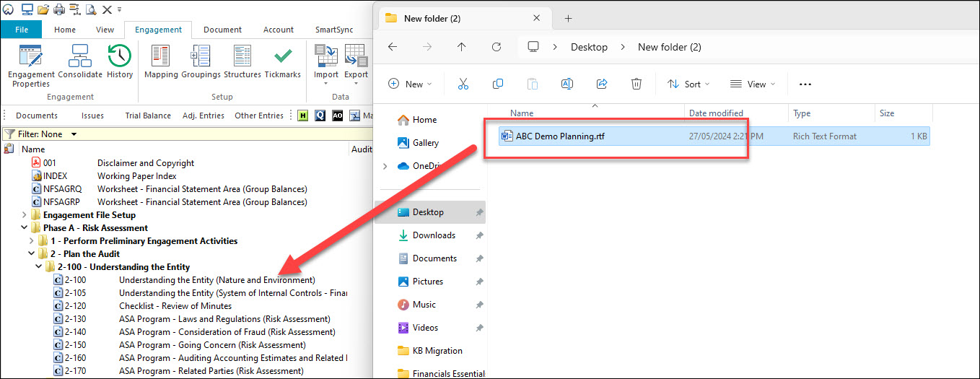Collapse the 2 - Plan the Audit folder

click(x=31, y=254)
